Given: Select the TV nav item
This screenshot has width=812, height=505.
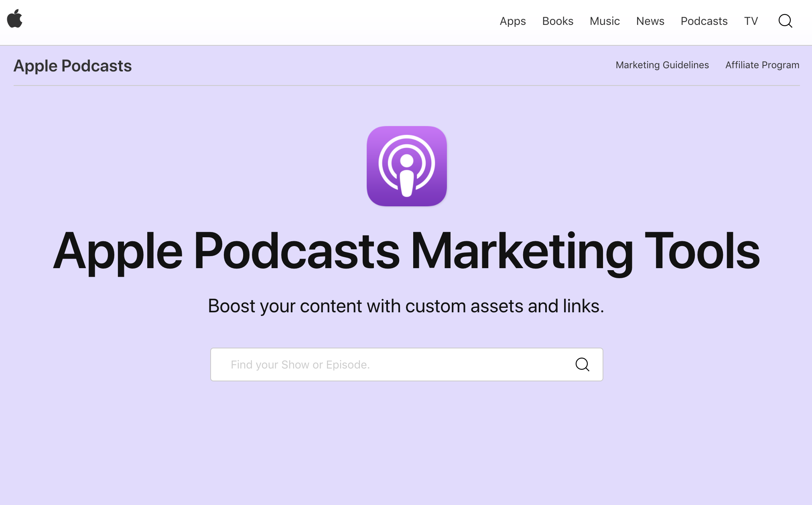Looking at the screenshot, I should 751,21.
